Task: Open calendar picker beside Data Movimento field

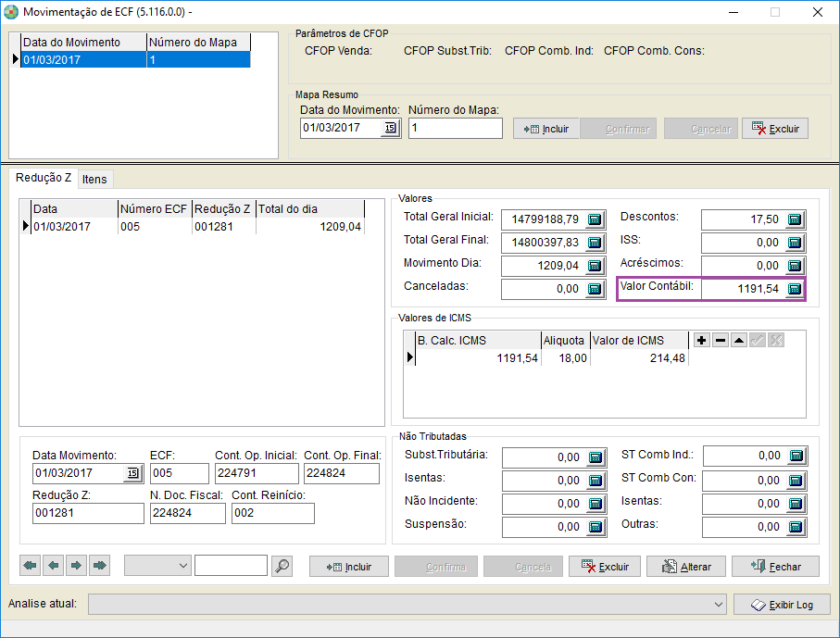Action: tap(132, 474)
